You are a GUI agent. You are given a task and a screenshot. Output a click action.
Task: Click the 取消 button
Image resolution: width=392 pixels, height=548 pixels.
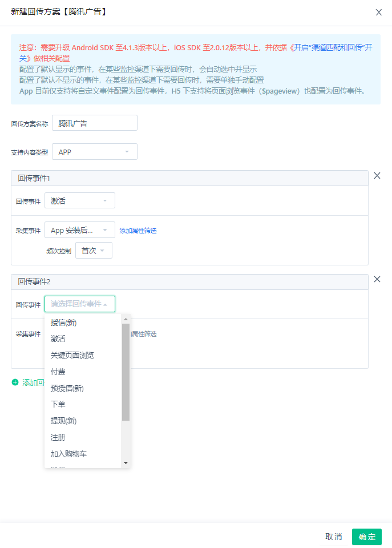[x=334, y=537]
